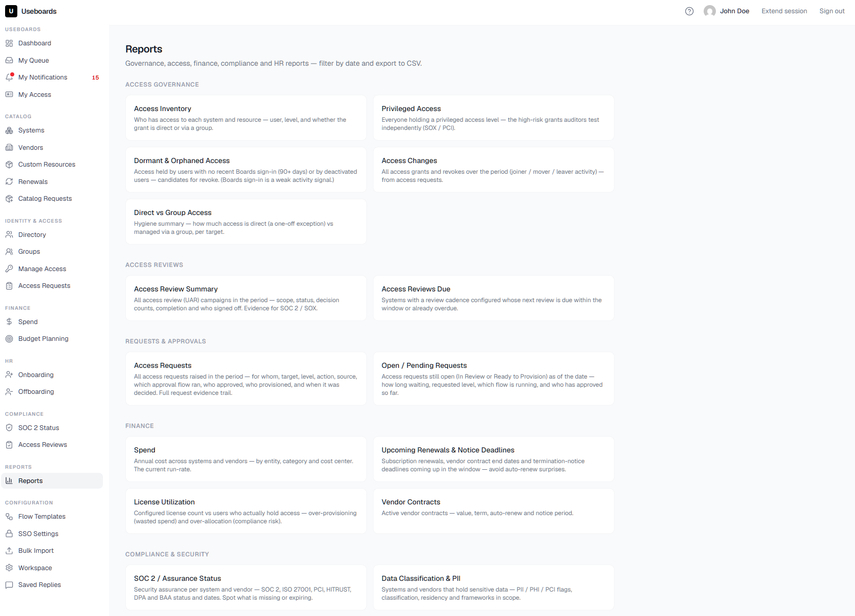Click the Renewals refresh icon

point(9,181)
